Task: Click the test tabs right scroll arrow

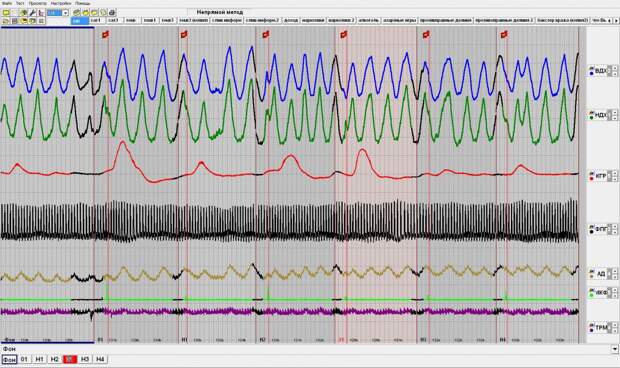Action: coord(616,20)
